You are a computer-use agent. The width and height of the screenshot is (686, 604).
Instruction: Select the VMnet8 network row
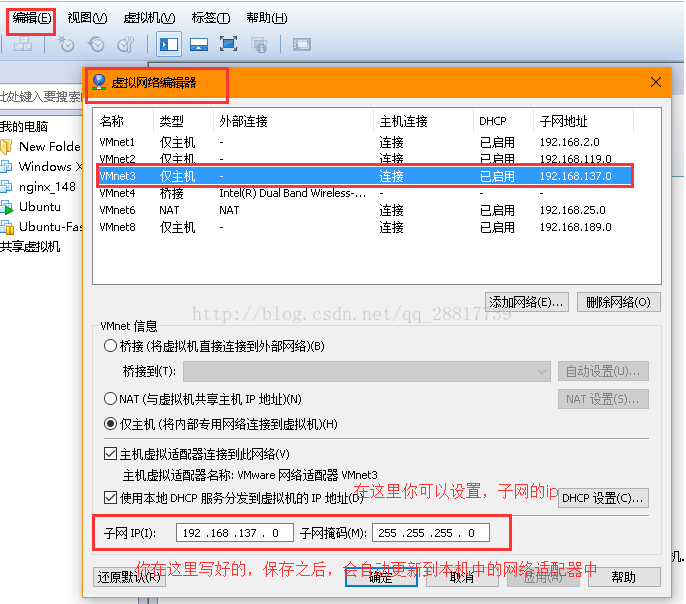365,227
